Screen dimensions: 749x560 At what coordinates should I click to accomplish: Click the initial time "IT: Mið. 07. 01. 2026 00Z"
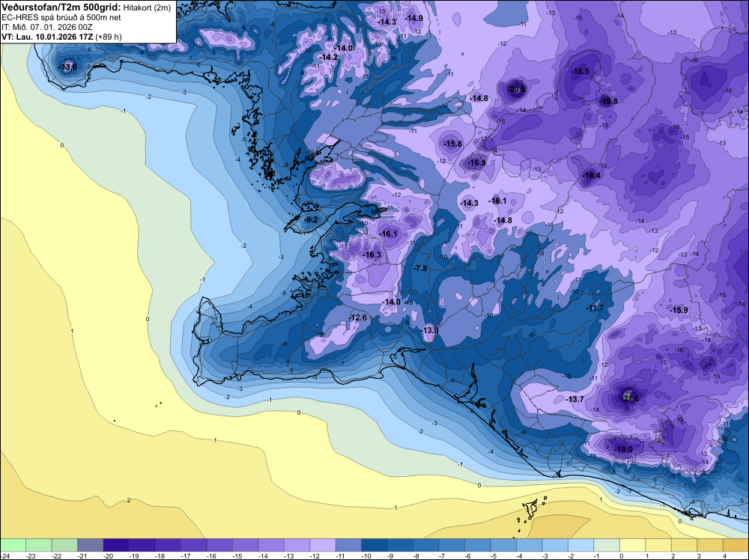tap(46, 27)
